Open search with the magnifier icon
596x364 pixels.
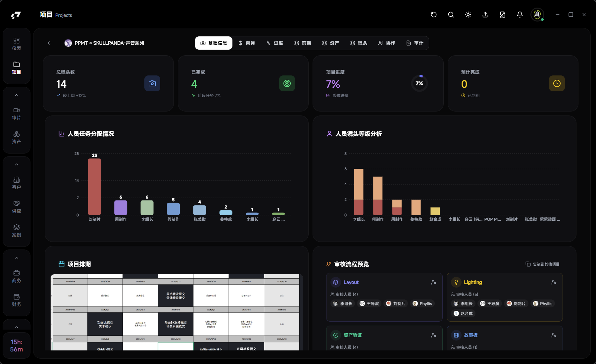(x=451, y=15)
